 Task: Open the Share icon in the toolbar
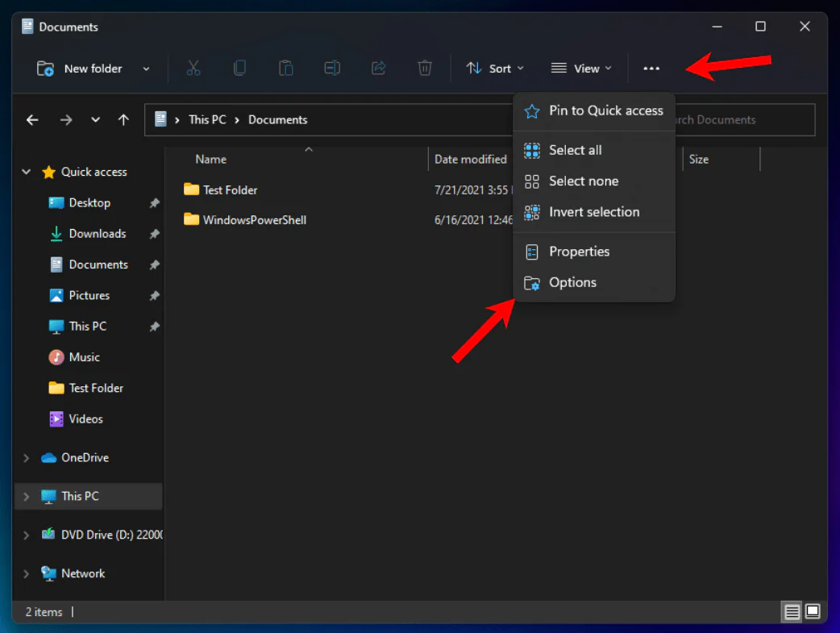point(378,68)
